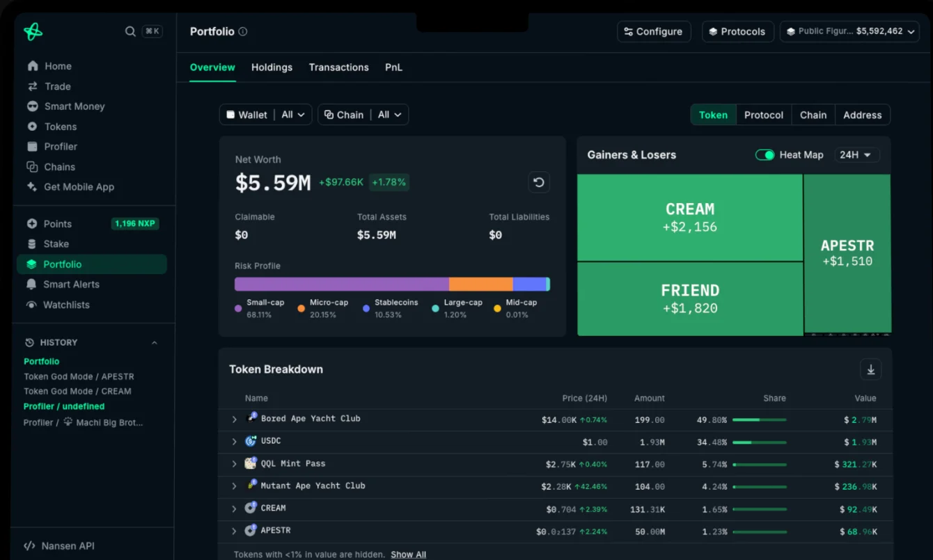
Task: Collapse the History section chevron
Action: (155, 342)
